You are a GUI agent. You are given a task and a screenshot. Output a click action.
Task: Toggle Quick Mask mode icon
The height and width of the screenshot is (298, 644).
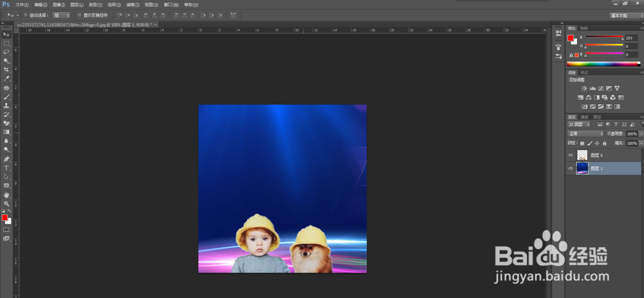[x=6, y=229]
